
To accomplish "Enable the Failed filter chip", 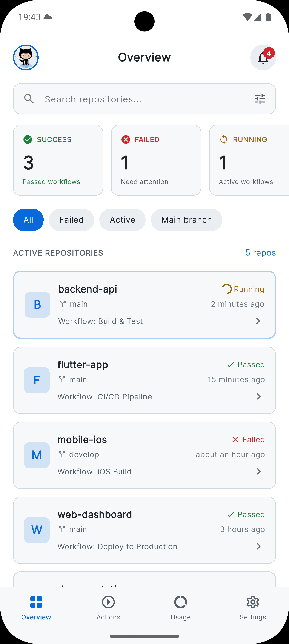I will point(71,220).
